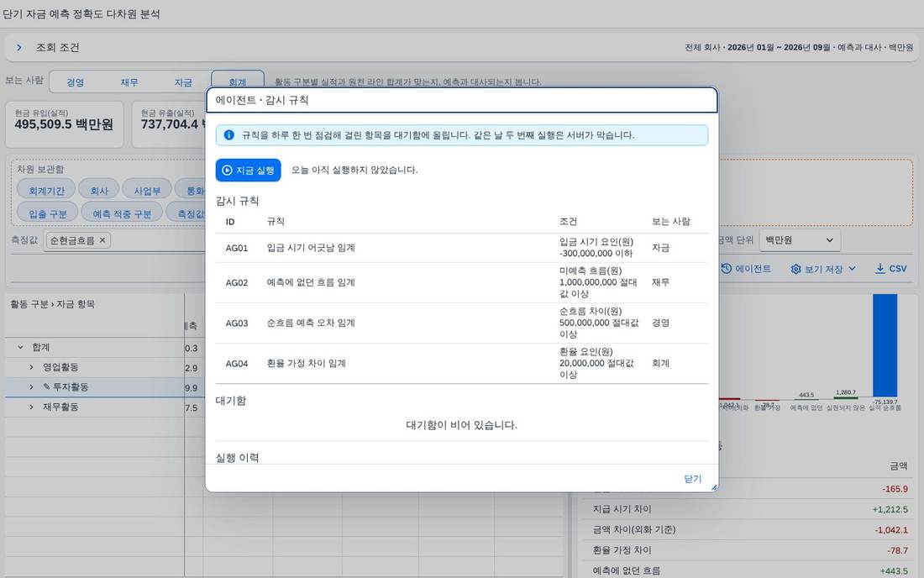The height and width of the screenshot is (578, 924).
Task: Remove the 순현금흐름 measure token
Action: 102,239
